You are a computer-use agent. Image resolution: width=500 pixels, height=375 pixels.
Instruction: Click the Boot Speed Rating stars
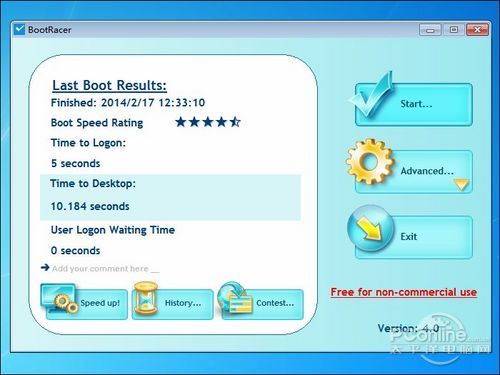pos(208,122)
